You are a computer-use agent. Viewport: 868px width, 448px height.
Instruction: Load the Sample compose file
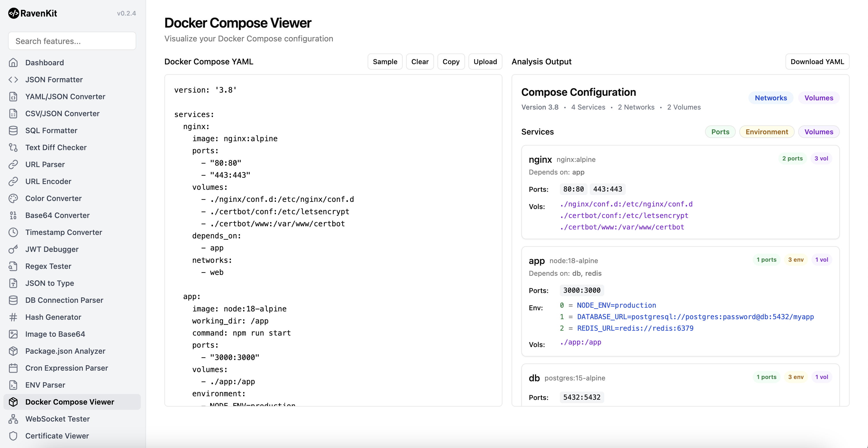[x=385, y=62]
